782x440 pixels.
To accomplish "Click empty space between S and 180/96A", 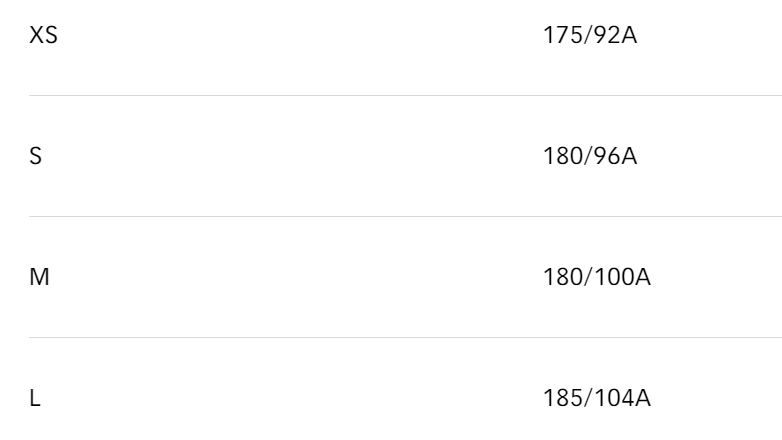I will (x=294, y=156).
